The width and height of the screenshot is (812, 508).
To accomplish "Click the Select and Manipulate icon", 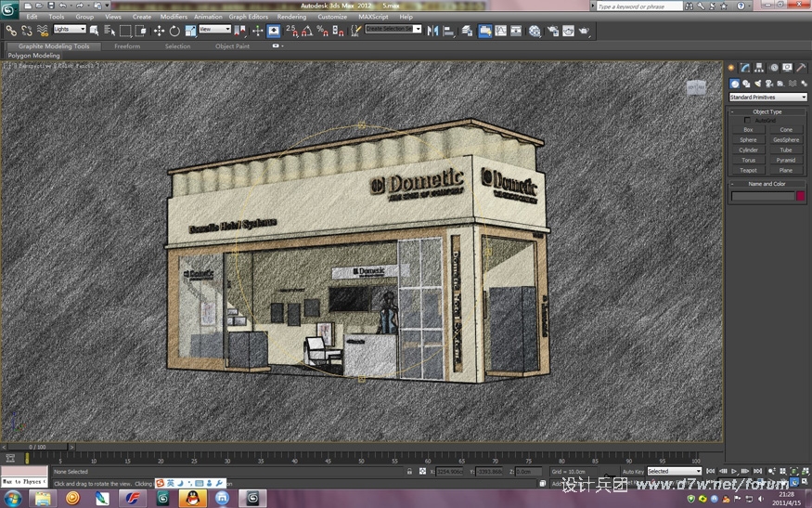I will click(x=257, y=31).
